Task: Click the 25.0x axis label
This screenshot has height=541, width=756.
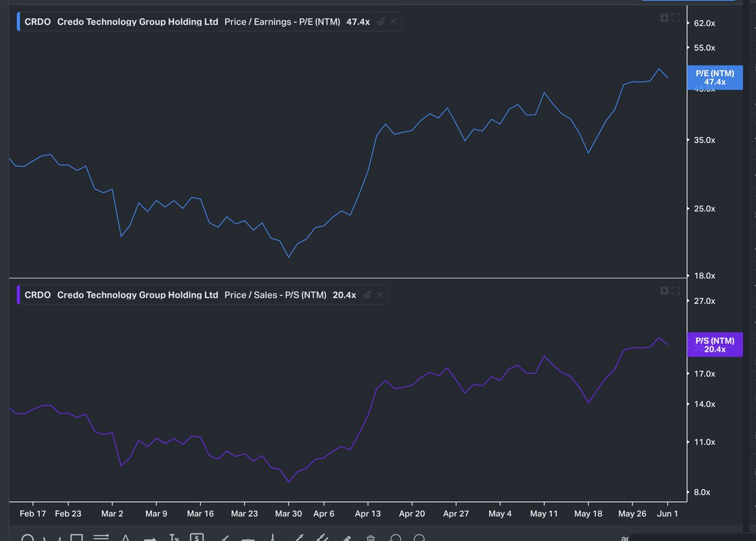Action: [704, 209]
